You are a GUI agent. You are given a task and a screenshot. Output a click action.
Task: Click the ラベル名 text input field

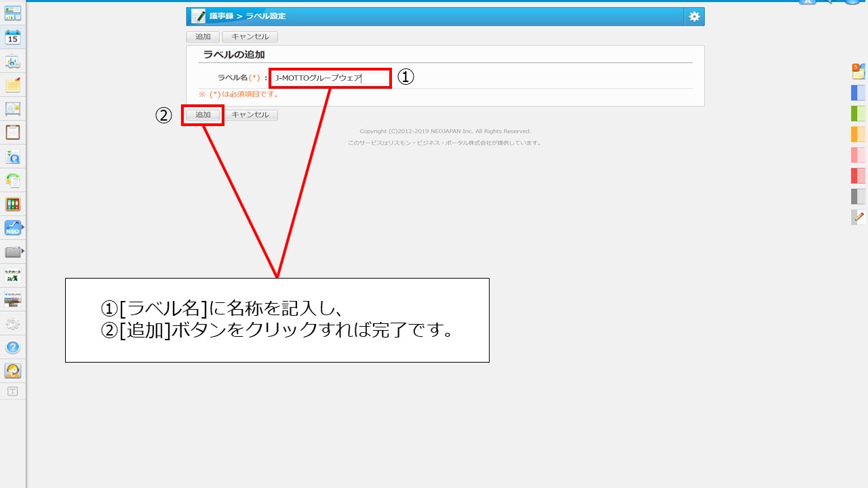pos(330,78)
